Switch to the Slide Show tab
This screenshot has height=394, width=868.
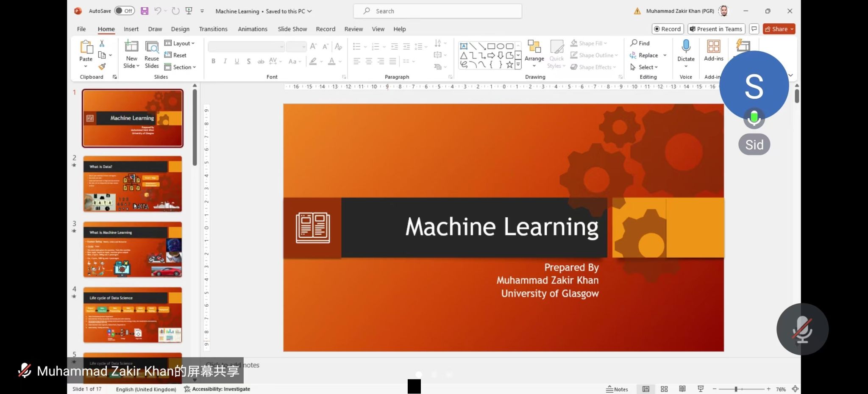pos(292,29)
